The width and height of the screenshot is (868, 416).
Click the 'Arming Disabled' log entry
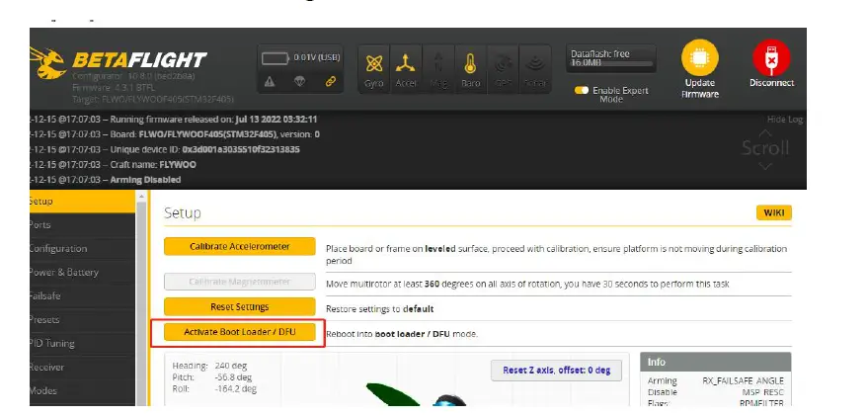[106, 180]
